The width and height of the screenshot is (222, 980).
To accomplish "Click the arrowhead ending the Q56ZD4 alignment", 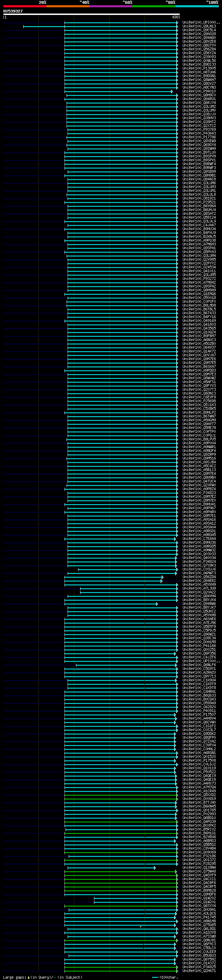I will (162, 577).
